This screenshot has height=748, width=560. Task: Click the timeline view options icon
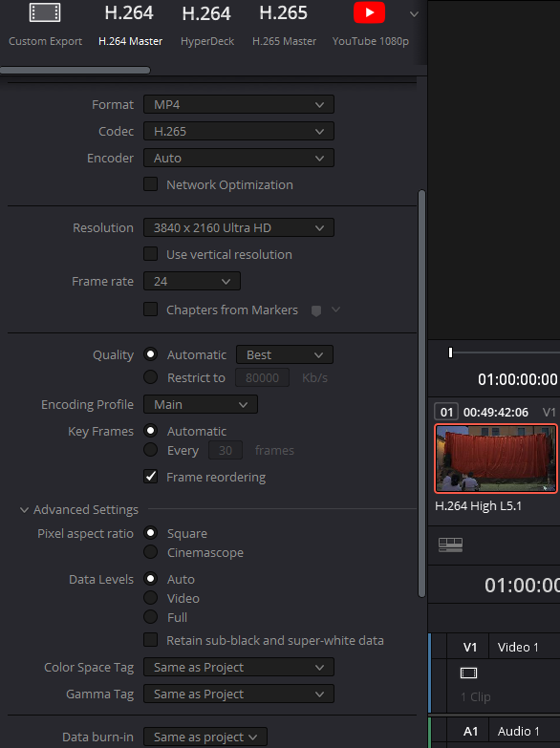[451, 545]
